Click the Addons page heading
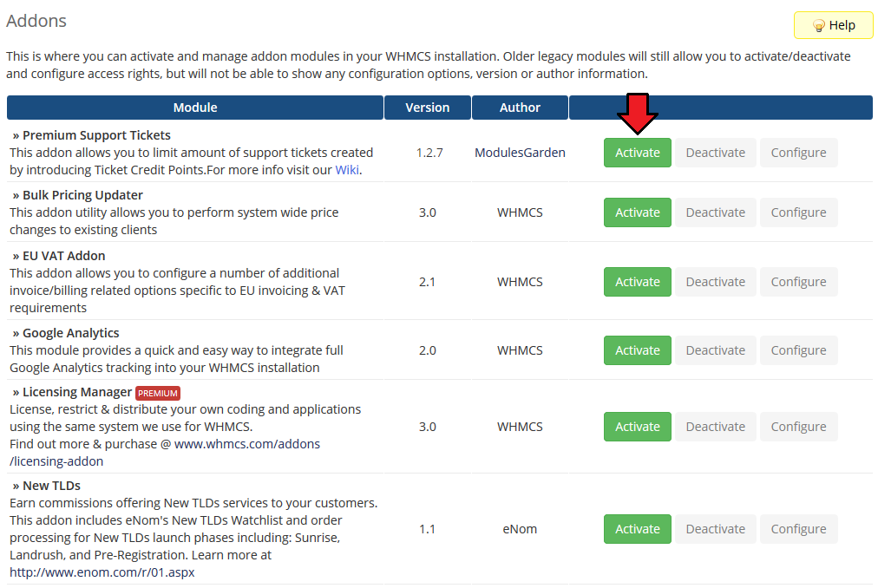 tap(36, 21)
